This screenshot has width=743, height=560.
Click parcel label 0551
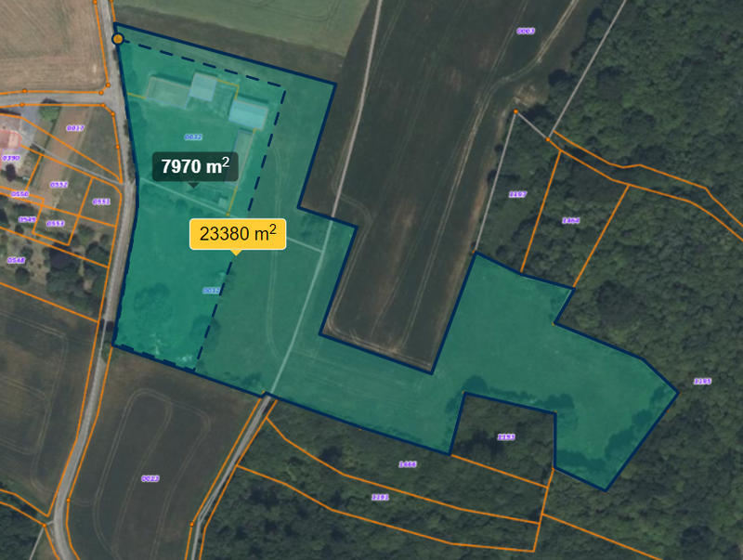101,202
